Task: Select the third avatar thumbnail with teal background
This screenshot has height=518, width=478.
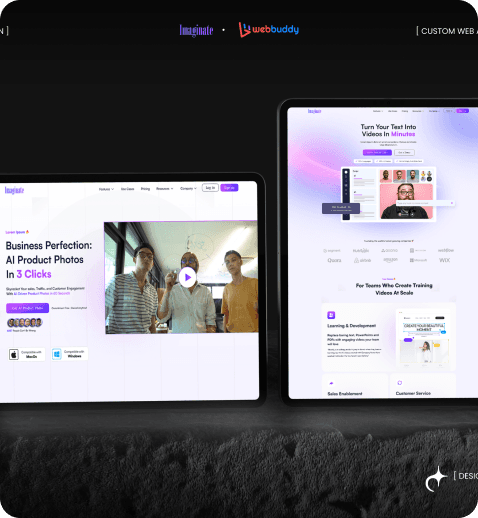Action: click(x=413, y=176)
